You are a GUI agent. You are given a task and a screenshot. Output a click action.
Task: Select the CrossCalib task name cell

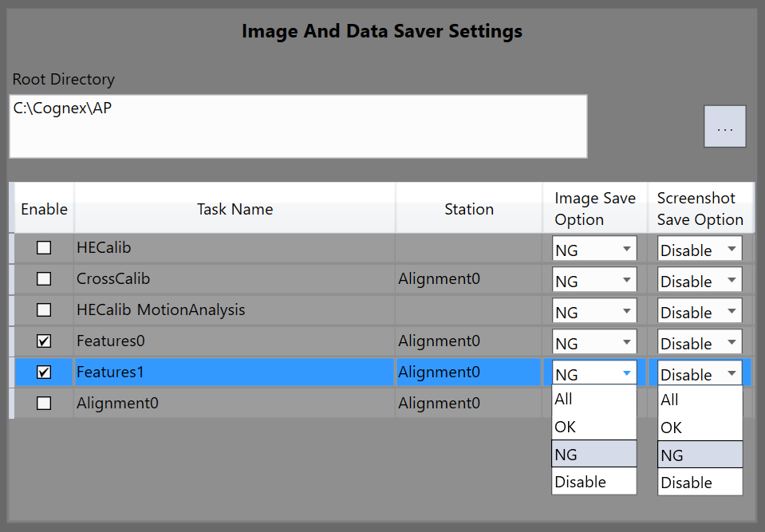click(235, 279)
